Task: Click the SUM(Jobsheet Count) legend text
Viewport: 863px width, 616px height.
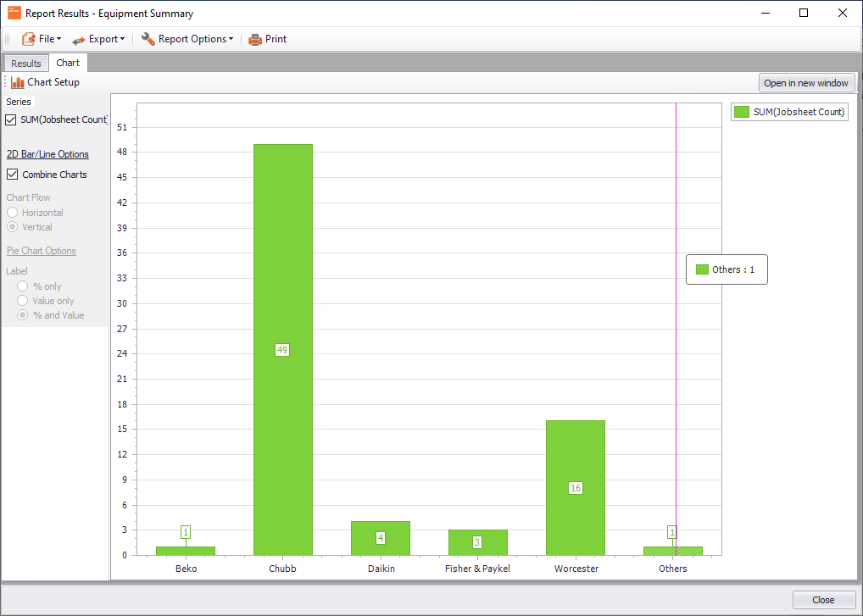Action: [x=799, y=112]
